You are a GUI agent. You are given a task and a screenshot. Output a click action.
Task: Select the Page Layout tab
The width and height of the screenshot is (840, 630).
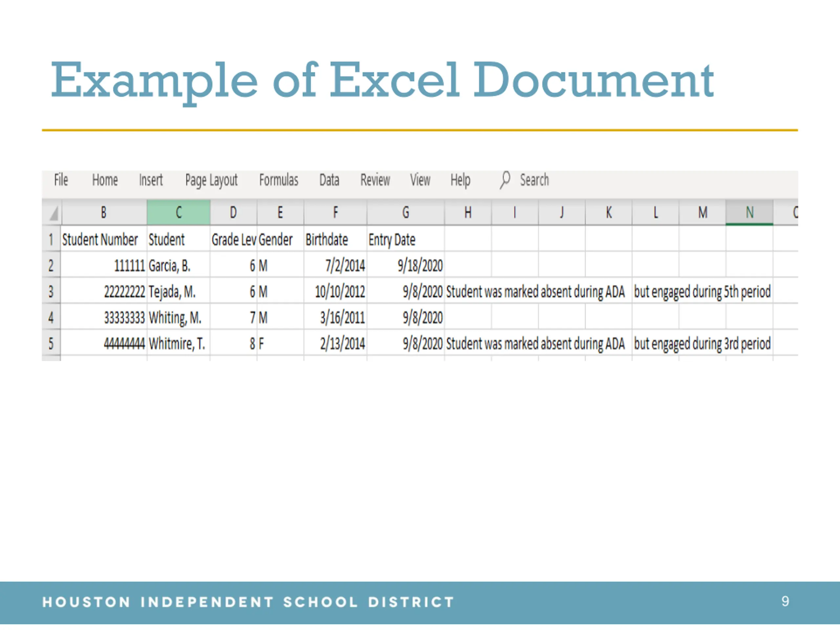pos(211,180)
